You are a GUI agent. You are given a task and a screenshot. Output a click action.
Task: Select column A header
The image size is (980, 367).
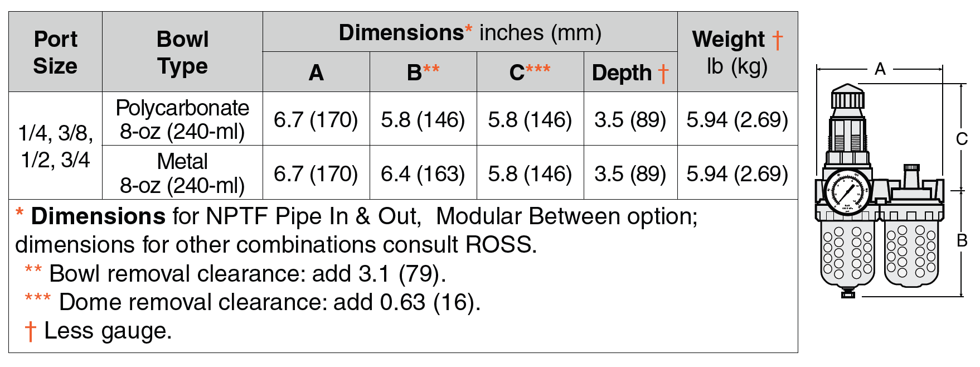pyautogui.click(x=316, y=72)
